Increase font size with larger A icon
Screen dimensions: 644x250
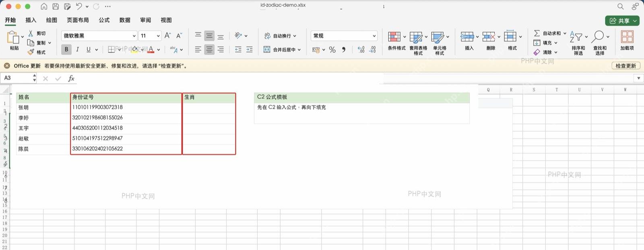[x=168, y=35]
